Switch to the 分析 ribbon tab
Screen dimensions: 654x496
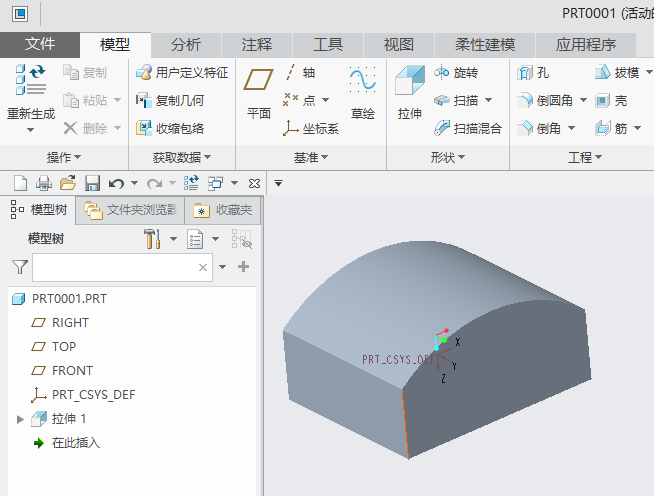point(185,44)
